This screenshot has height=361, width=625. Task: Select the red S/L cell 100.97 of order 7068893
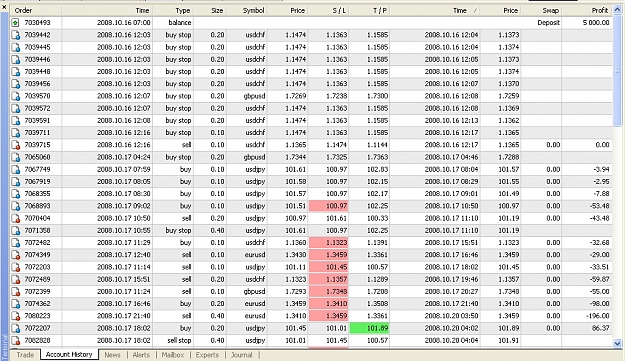point(329,206)
